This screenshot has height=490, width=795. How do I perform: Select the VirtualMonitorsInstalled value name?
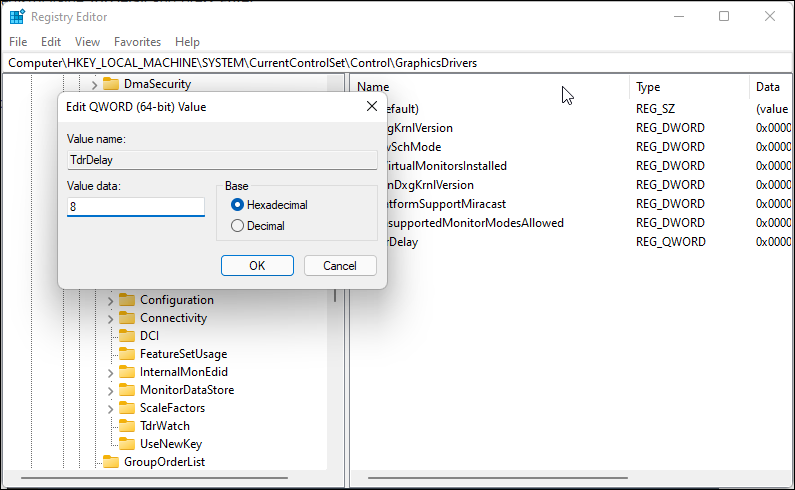447,166
